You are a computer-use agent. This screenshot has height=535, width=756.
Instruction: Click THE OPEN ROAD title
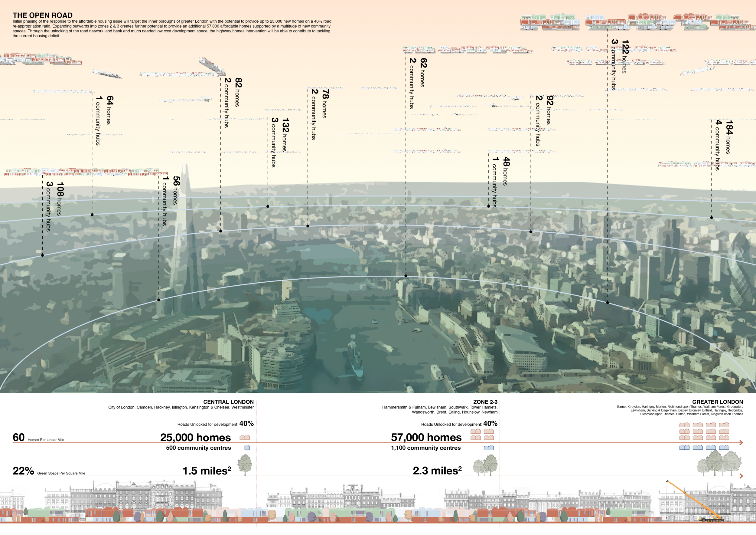click(42, 15)
